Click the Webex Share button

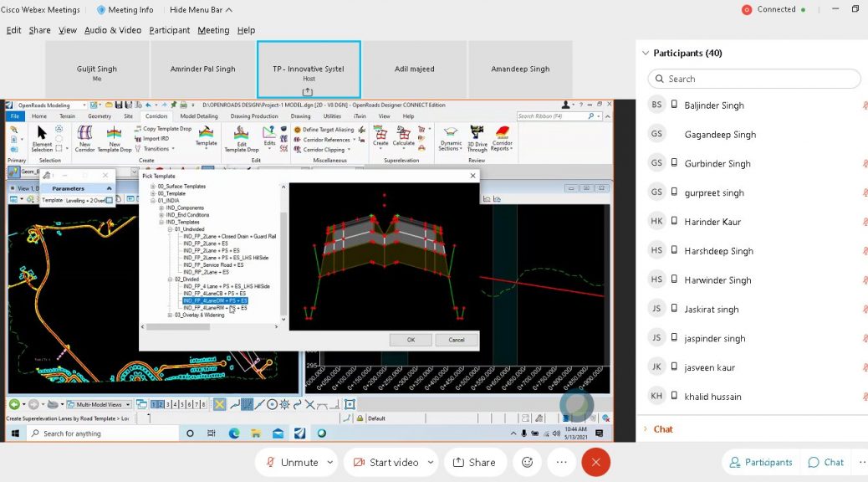474,462
